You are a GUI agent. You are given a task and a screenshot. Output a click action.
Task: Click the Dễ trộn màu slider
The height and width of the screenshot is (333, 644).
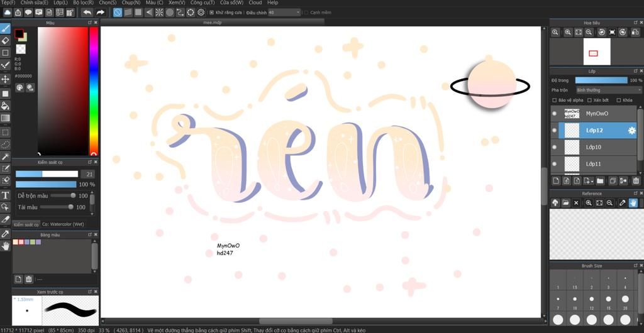tap(63, 195)
